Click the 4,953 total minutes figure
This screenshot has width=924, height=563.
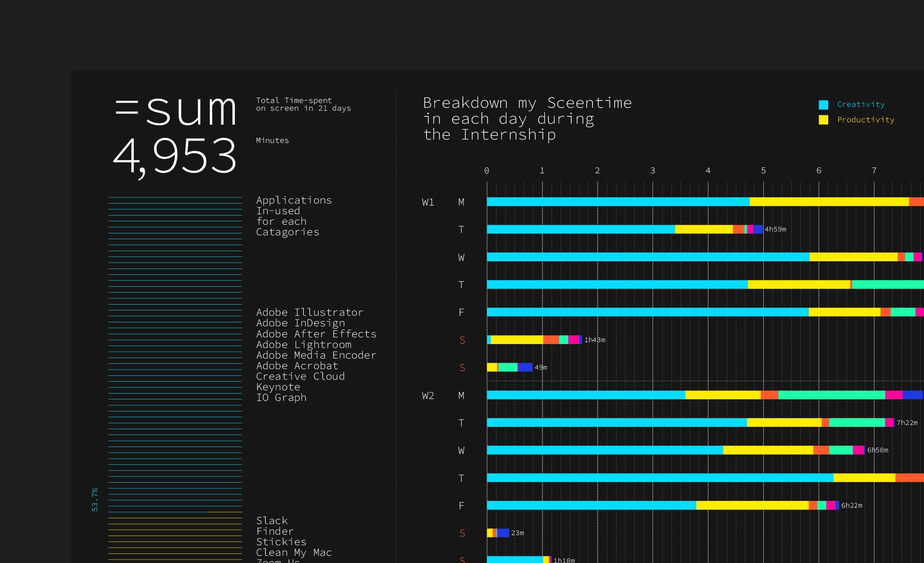(x=175, y=156)
